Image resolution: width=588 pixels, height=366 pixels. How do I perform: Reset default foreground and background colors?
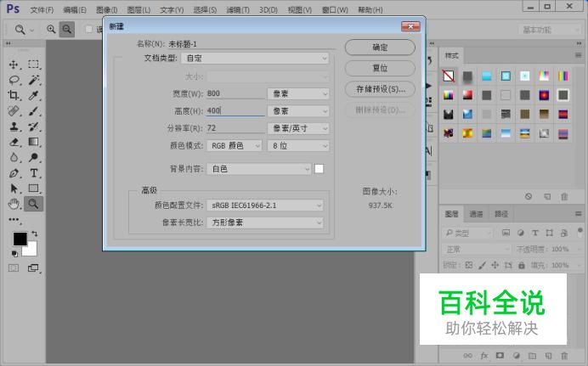point(14,254)
